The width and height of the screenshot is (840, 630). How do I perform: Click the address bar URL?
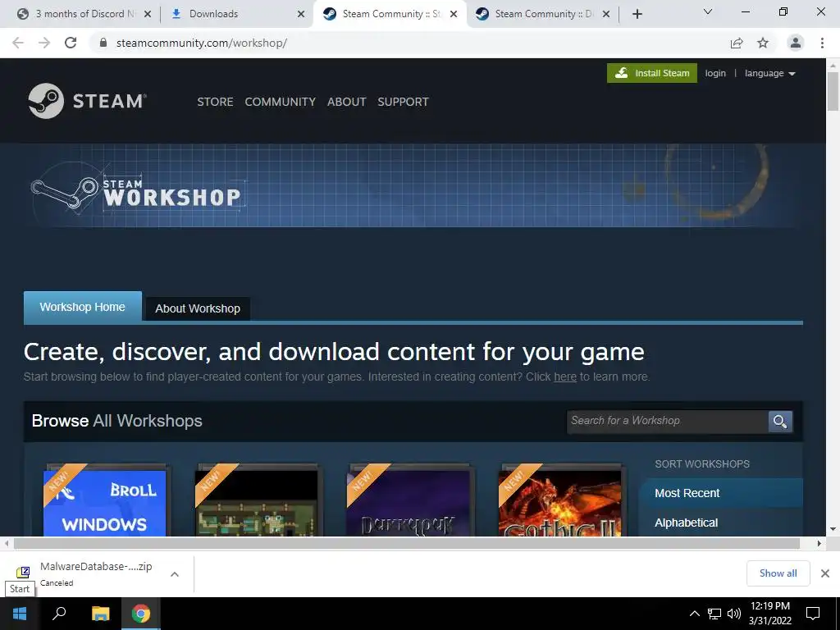click(202, 43)
